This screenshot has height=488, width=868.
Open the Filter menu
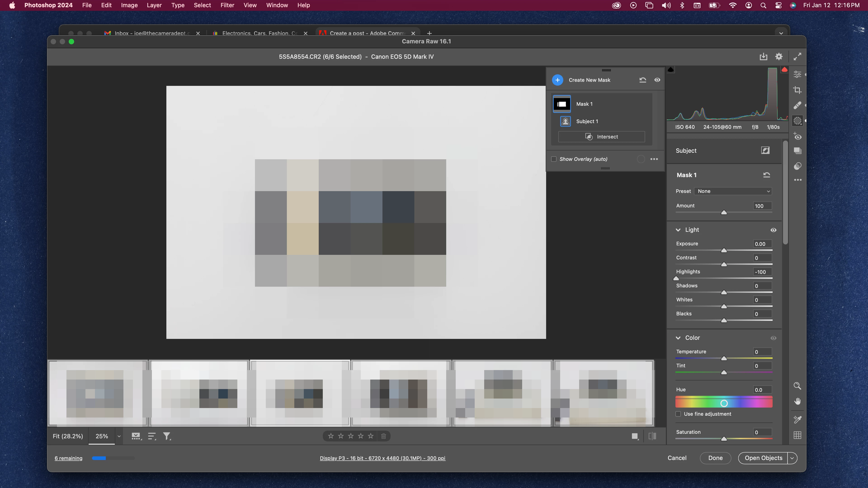pos(227,5)
